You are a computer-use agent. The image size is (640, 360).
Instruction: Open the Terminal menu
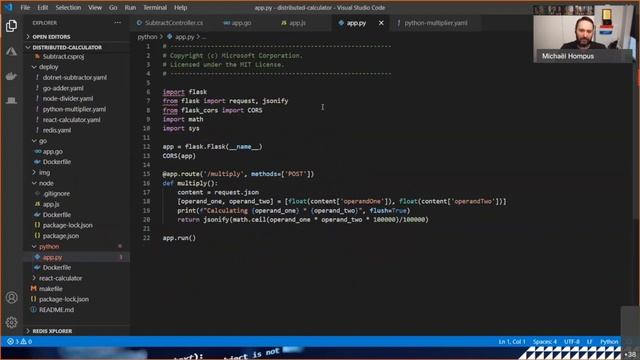click(155, 7)
